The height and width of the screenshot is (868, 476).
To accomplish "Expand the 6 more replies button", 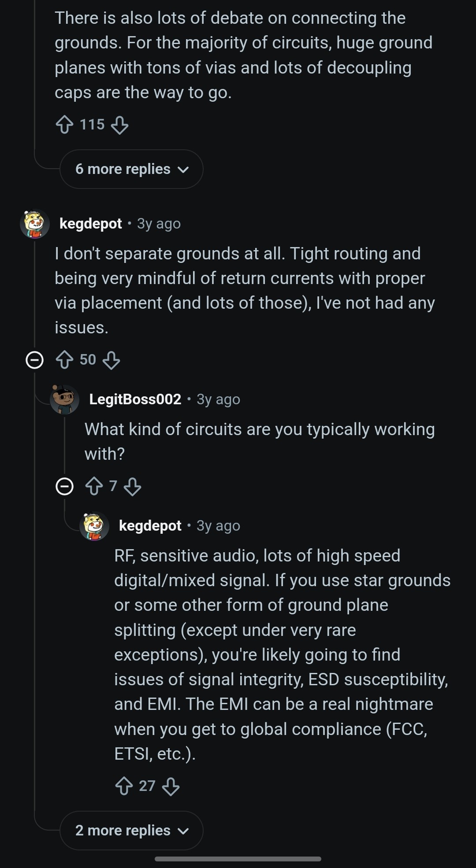I will 131,169.
